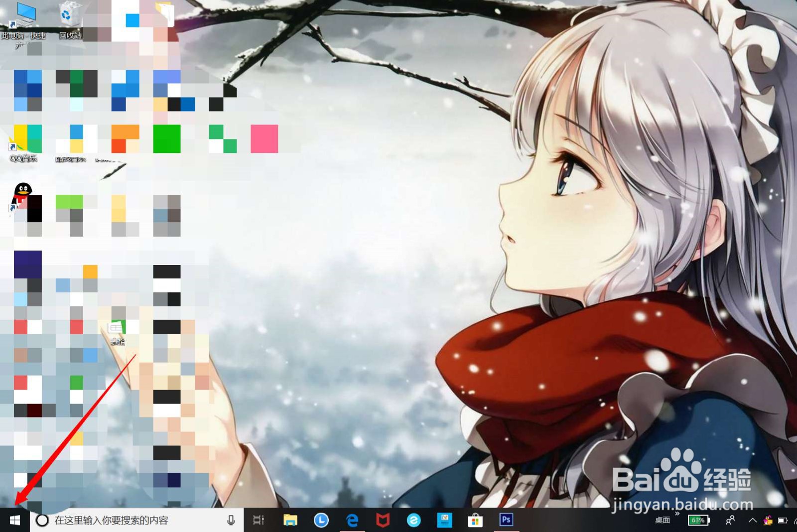Switch to Photoshop in the taskbar
This screenshot has height=532, width=797.
[x=506, y=520]
